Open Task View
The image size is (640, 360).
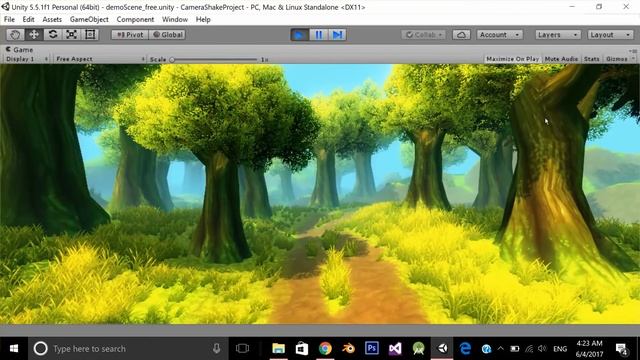click(242, 349)
